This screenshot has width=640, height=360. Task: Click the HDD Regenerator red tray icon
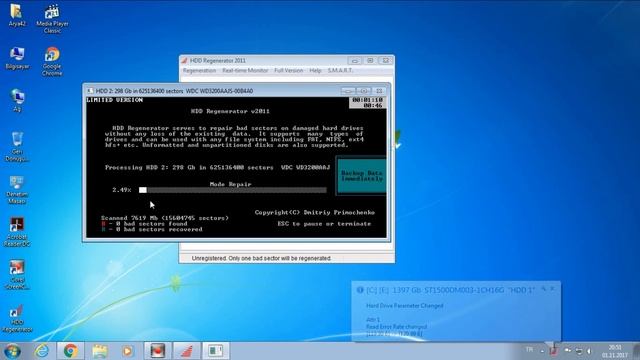pos(553,350)
